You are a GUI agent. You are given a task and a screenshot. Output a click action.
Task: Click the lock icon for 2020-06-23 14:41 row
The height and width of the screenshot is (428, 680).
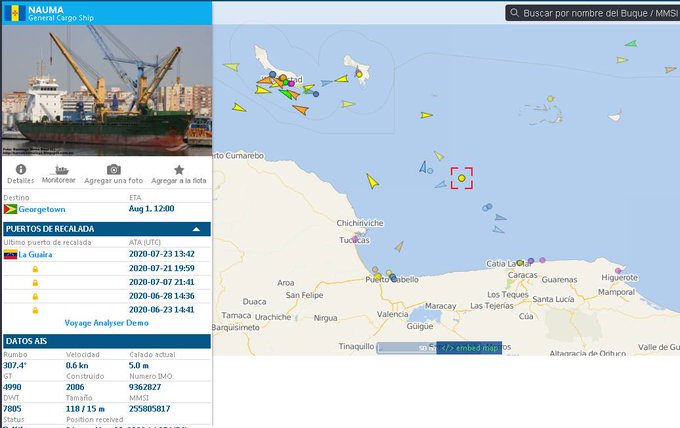(x=35, y=310)
